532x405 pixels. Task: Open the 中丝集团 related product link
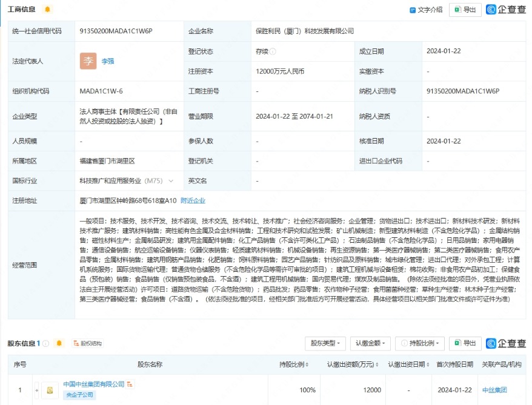tap(494, 390)
